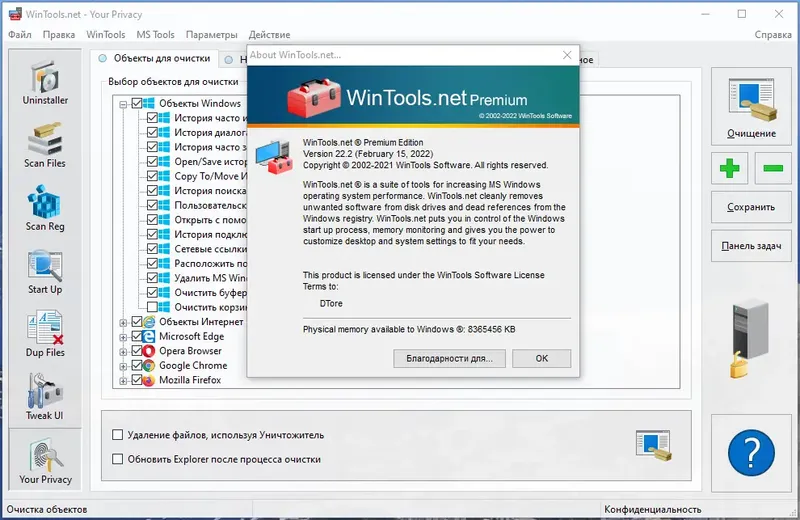Toggle Объекты Windows checkbox
This screenshot has height=520, width=800.
coord(136,103)
